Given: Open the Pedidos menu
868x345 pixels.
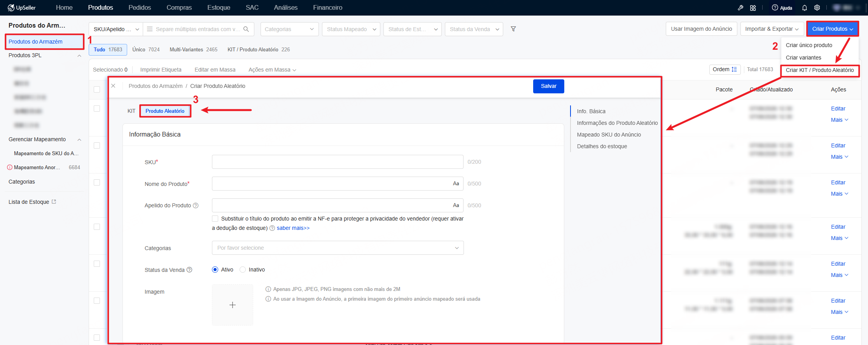Looking at the screenshot, I should [140, 8].
